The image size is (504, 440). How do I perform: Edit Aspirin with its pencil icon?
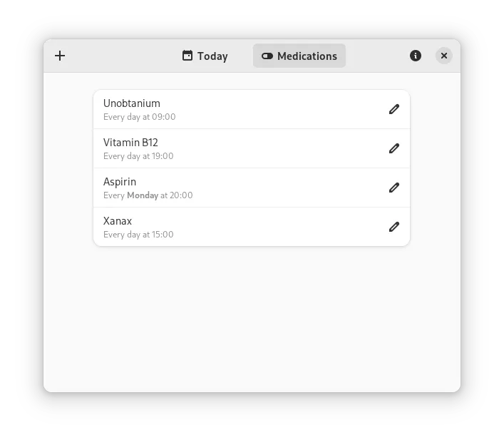tap(394, 188)
